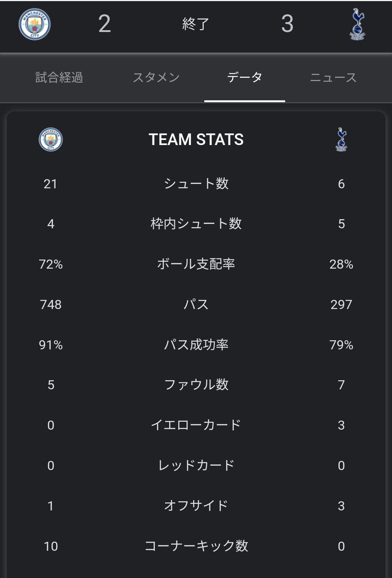Click the ボール支配率 stat label
The width and height of the screenshot is (392, 578).
(x=196, y=264)
